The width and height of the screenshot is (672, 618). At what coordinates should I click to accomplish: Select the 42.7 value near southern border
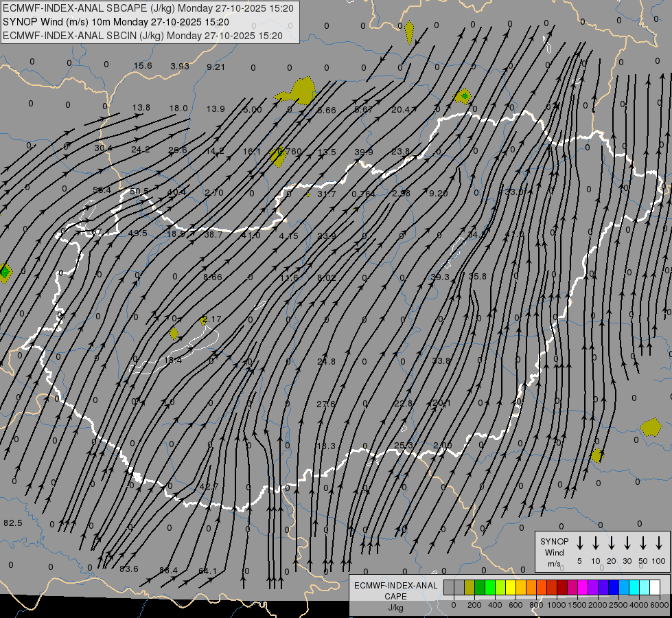[x=208, y=487]
